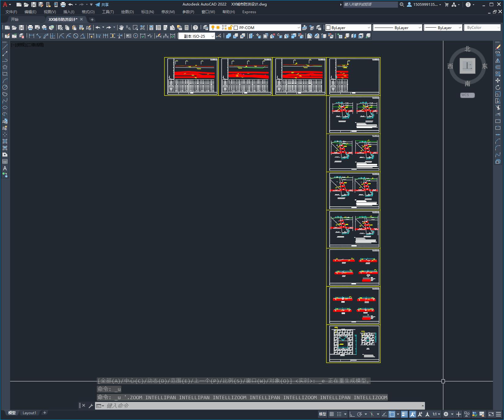
Task: Click the Cut to clipboard icon
Action: pos(60,28)
